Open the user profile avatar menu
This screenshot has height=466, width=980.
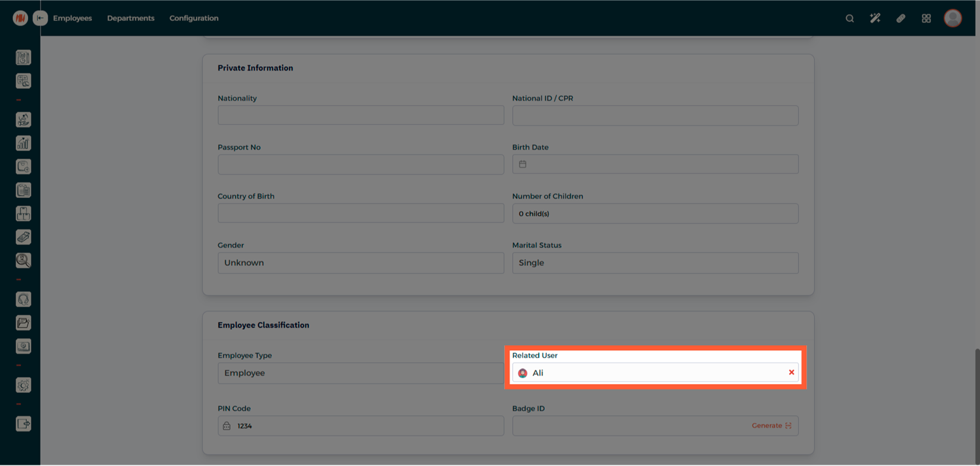[x=953, y=18]
